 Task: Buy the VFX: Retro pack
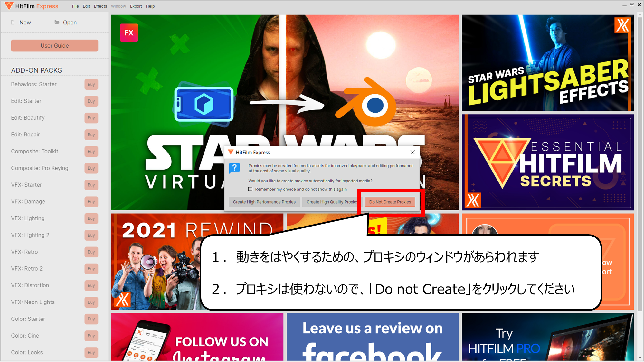coord(91,252)
